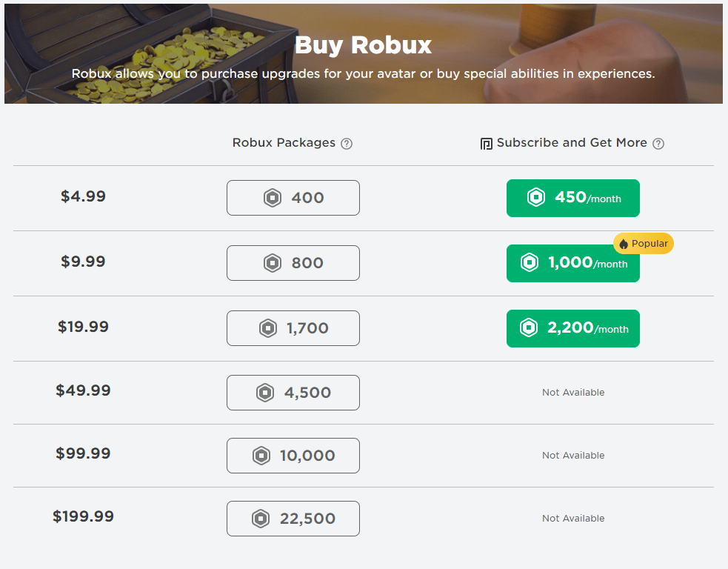The height and width of the screenshot is (569, 728).
Task: Buy the 4,500 Robux package
Action: point(293,393)
